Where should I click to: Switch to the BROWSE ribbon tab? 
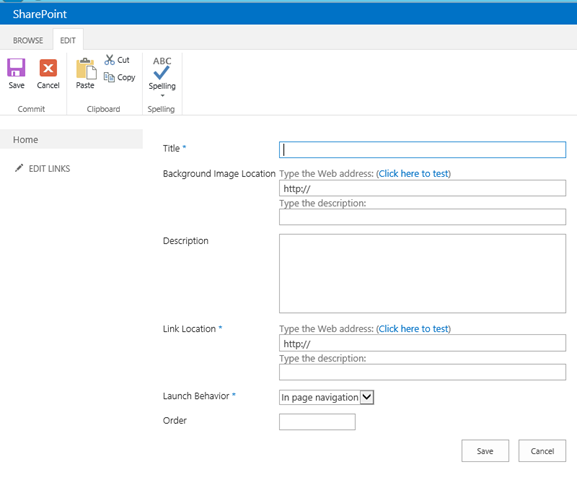(x=28, y=40)
